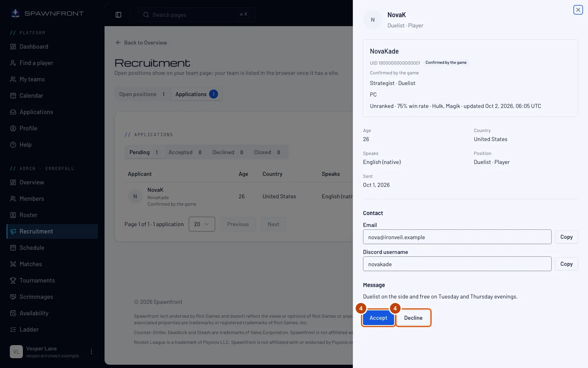
Task: Select the Applications tab on Recruitment page
Action: click(x=196, y=94)
